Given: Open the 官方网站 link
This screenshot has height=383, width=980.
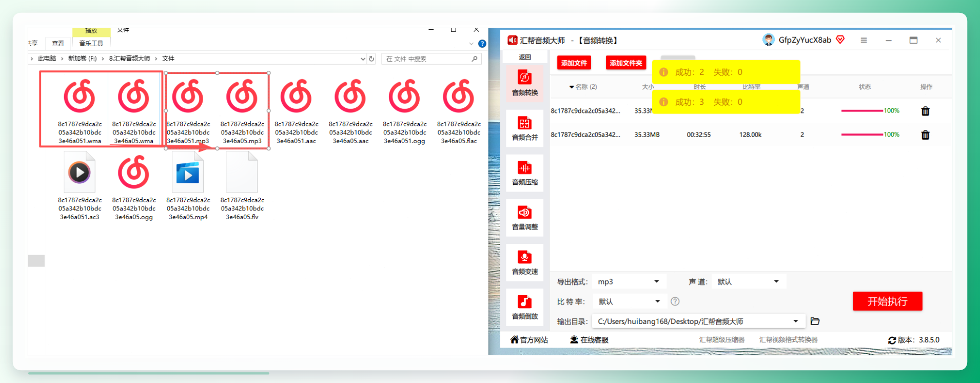Looking at the screenshot, I should (529, 340).
